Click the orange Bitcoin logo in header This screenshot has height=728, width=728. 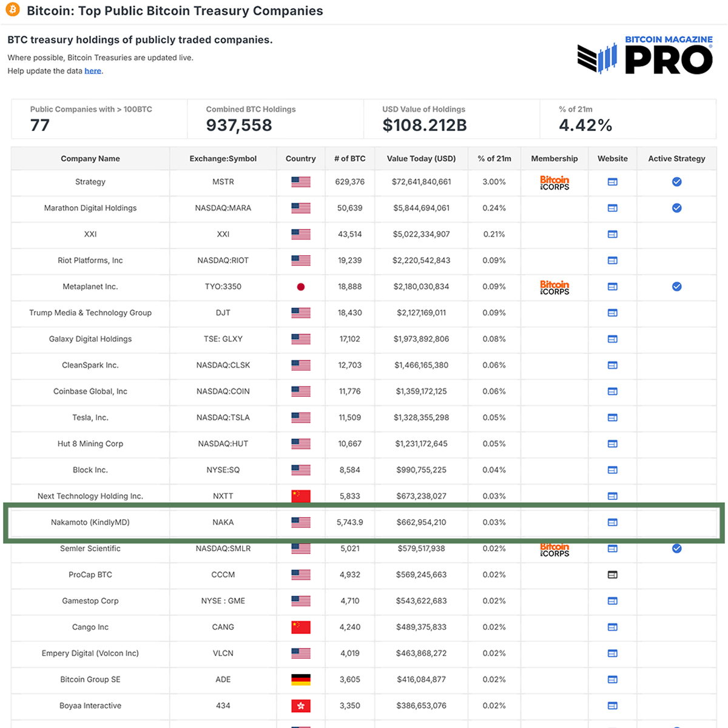tap(13, 10)
